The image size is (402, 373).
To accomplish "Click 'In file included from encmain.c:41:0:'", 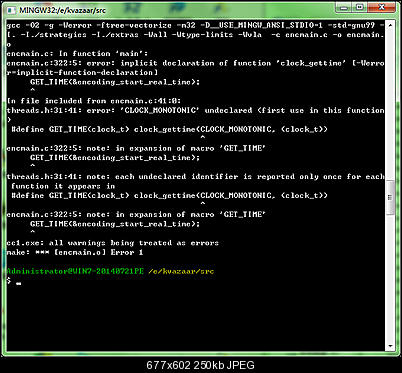I will 94,101.
